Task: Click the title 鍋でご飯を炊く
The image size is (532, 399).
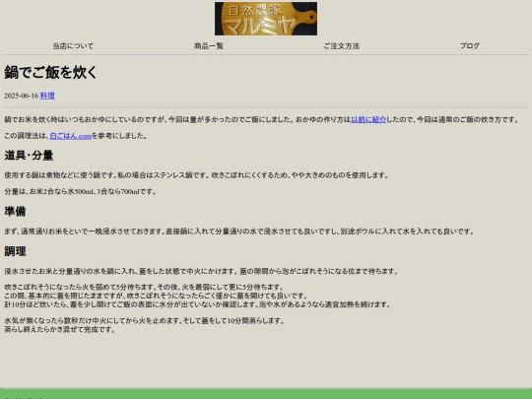Action: tap(50, 72)
